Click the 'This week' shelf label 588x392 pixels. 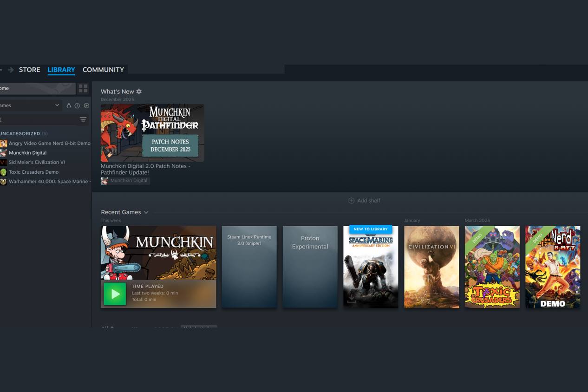[x=111, y=221]
